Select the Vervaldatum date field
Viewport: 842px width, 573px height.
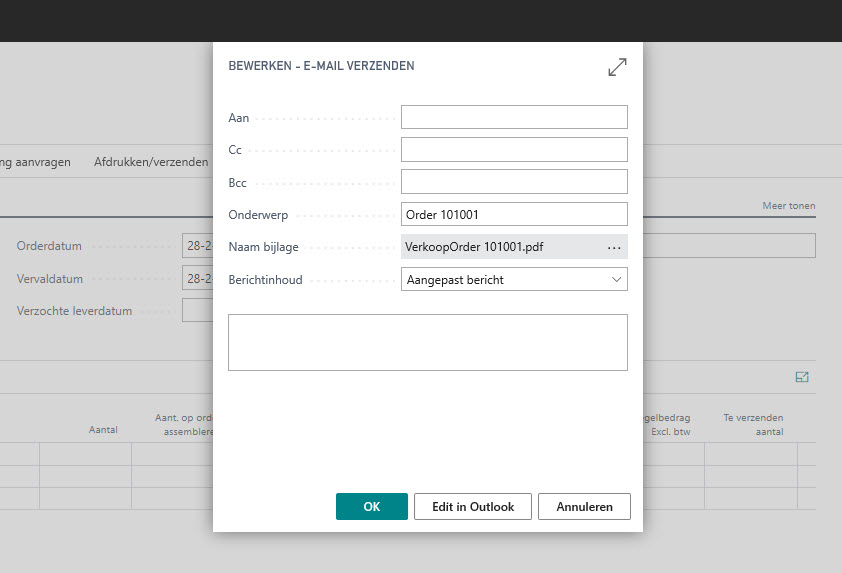click(x=196, y=278)
